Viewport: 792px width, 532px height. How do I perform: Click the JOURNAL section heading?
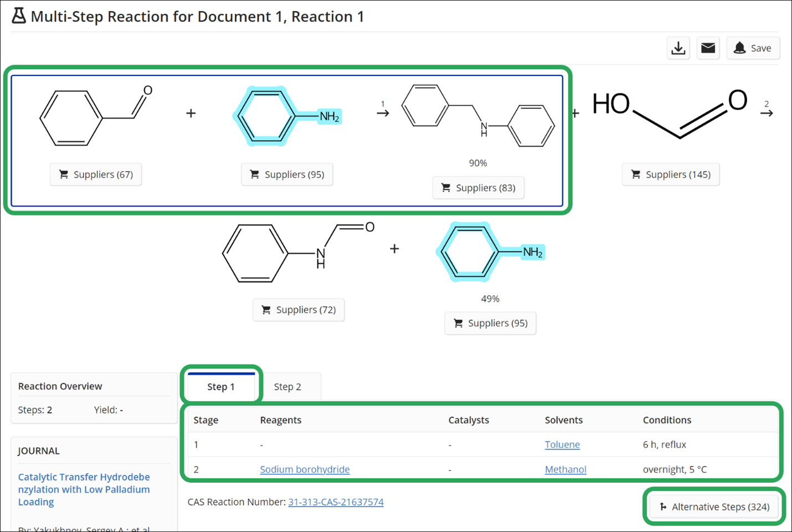point(39,451)
